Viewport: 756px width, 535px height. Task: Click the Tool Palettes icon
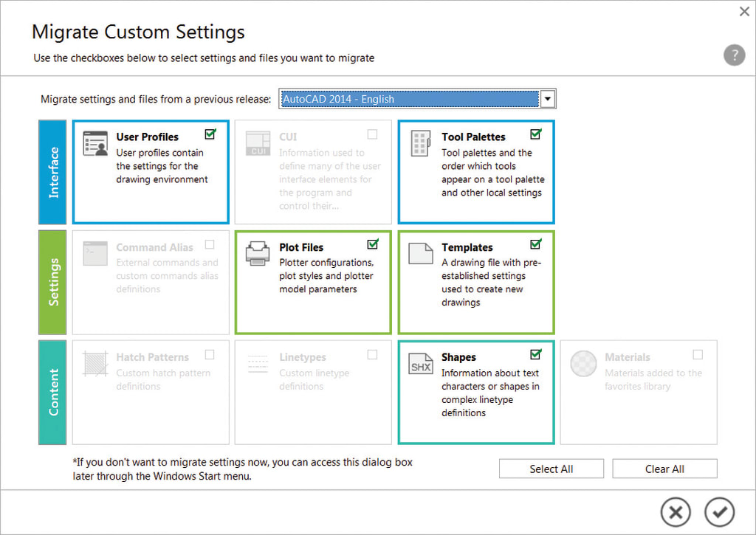pos(420,144)
